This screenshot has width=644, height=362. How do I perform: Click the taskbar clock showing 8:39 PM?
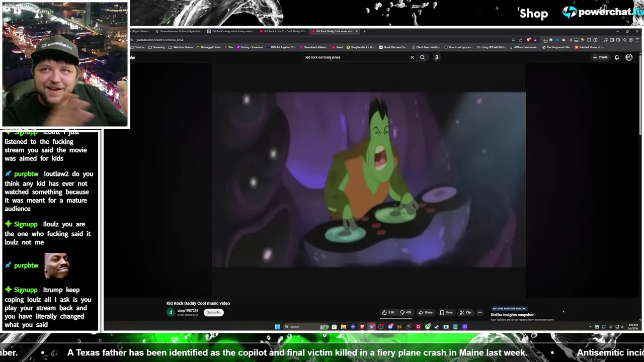click(x=633, y=327)
